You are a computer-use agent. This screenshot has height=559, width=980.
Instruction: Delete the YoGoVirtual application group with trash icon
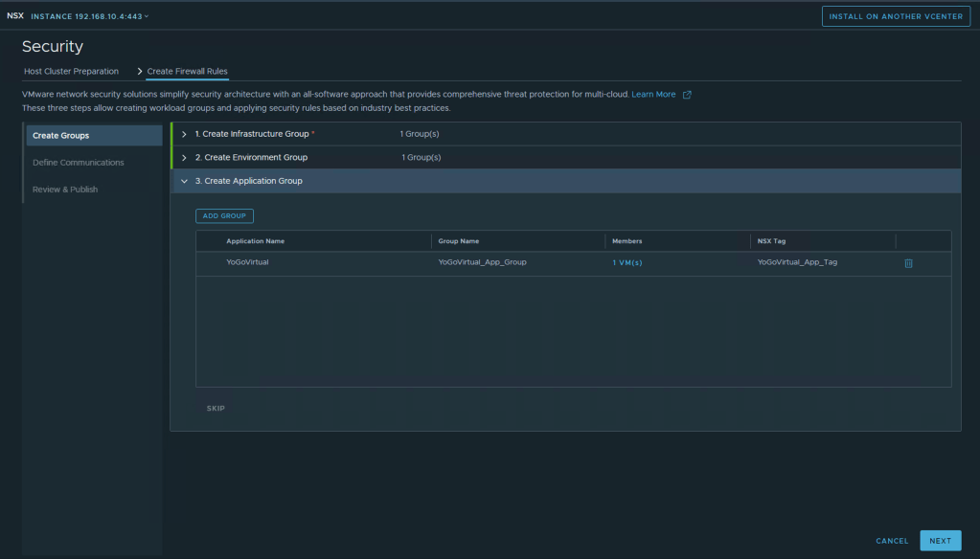click(908, 263)
